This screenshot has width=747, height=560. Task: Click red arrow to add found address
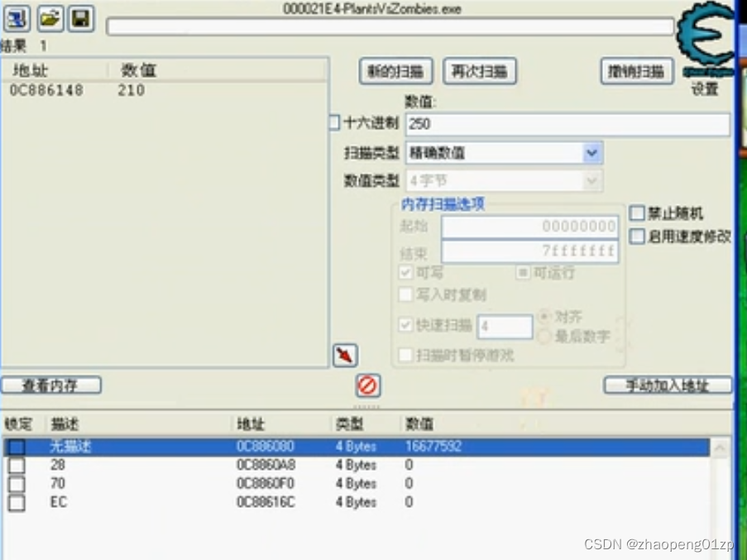[x=344, y=355]
